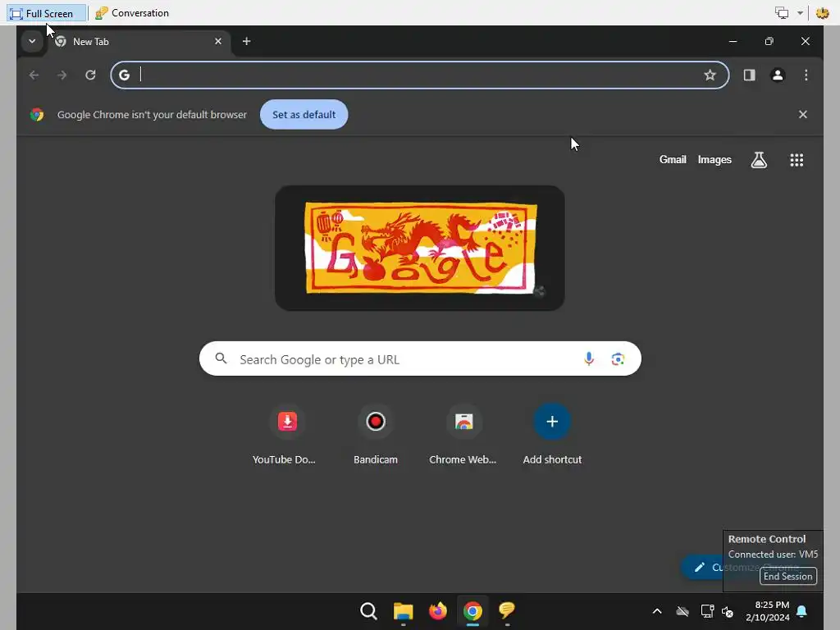Image resolution: width=840 pixels, height=630 pixels.
Task: Share the doodle via its share icon
Action: [540, 291]
